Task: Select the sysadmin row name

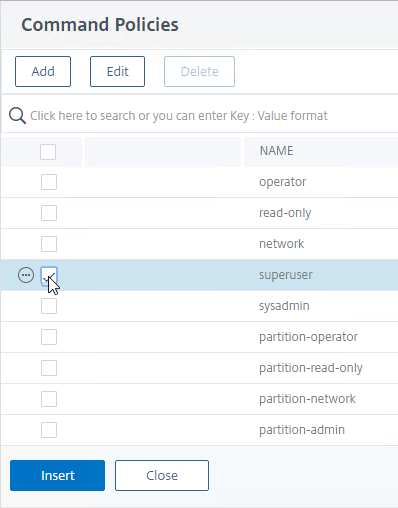Action: point(284,306)
